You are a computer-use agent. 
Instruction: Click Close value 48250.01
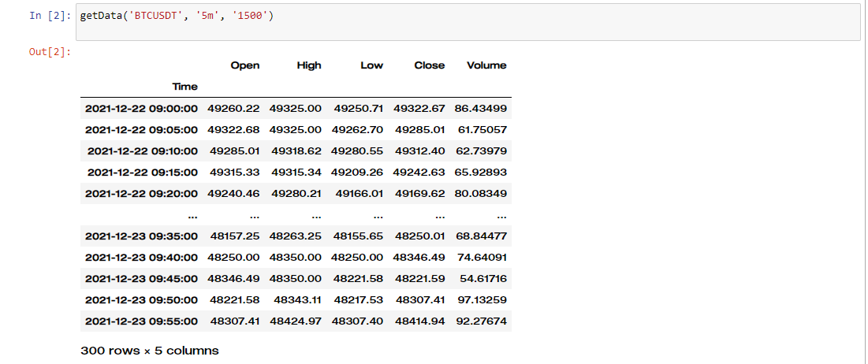420,236
